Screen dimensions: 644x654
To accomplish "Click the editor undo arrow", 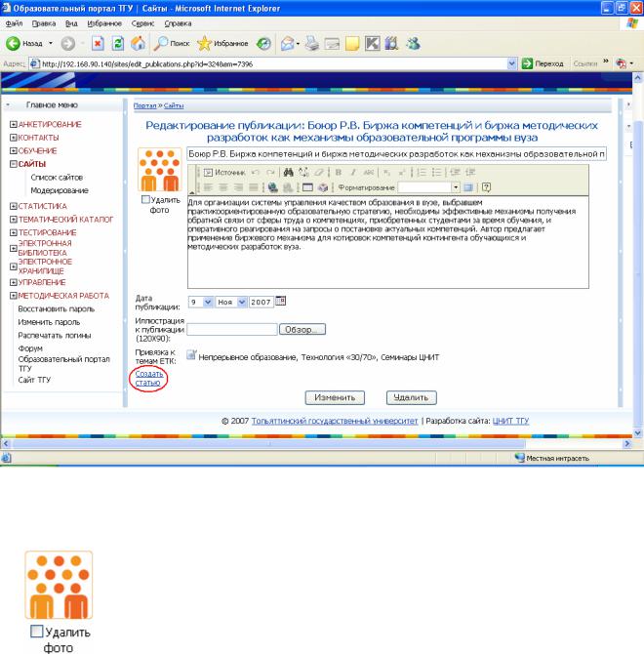I will coord(255,172).
